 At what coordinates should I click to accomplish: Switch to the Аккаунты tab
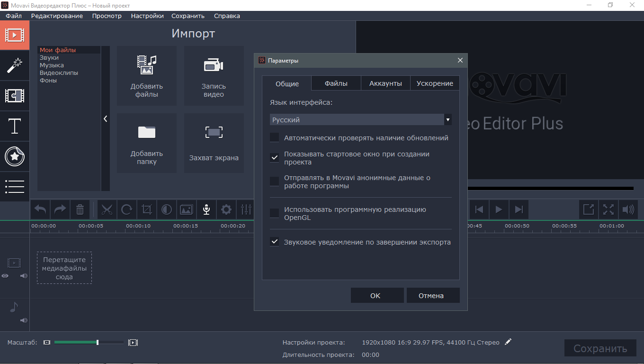tap(385, 83)
